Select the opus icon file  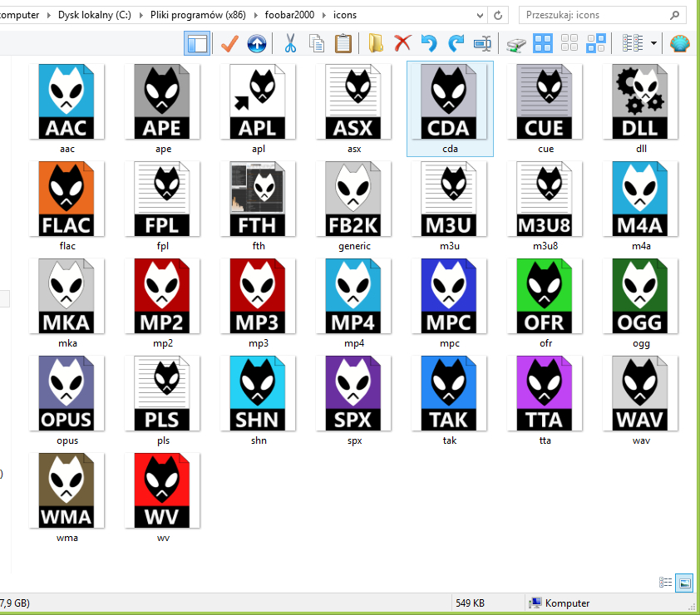tap(67, 401)
